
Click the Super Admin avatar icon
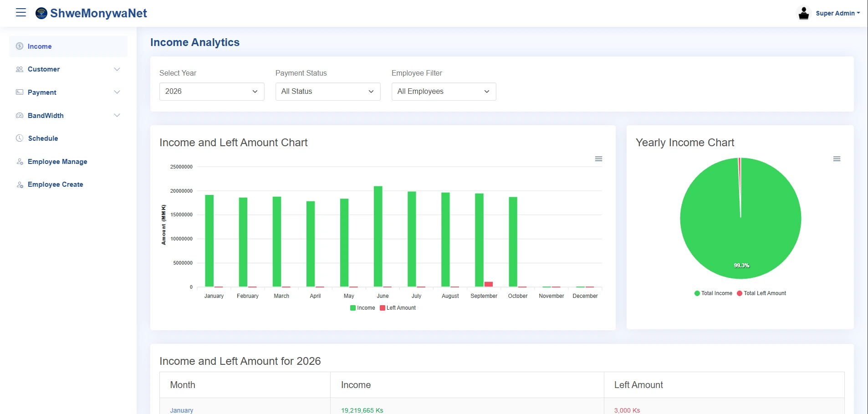tap(804, 13)
